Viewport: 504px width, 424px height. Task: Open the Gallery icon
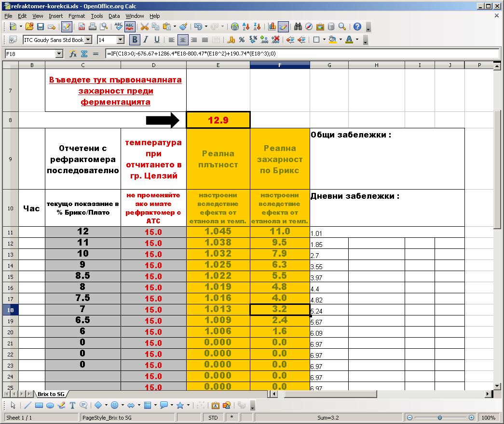click(x=320, y=27)
